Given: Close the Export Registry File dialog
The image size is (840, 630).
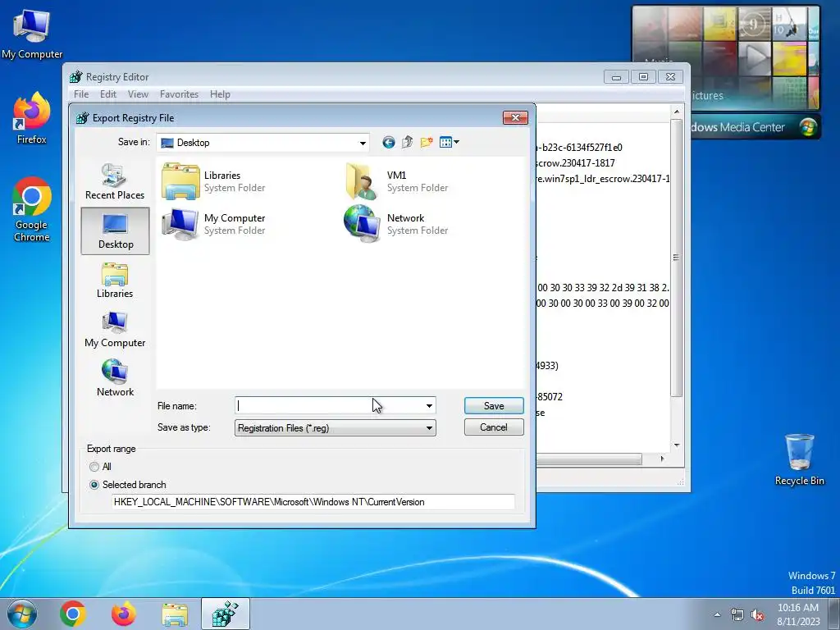Looking at the screenshot, I should click(x=515, y=117).
